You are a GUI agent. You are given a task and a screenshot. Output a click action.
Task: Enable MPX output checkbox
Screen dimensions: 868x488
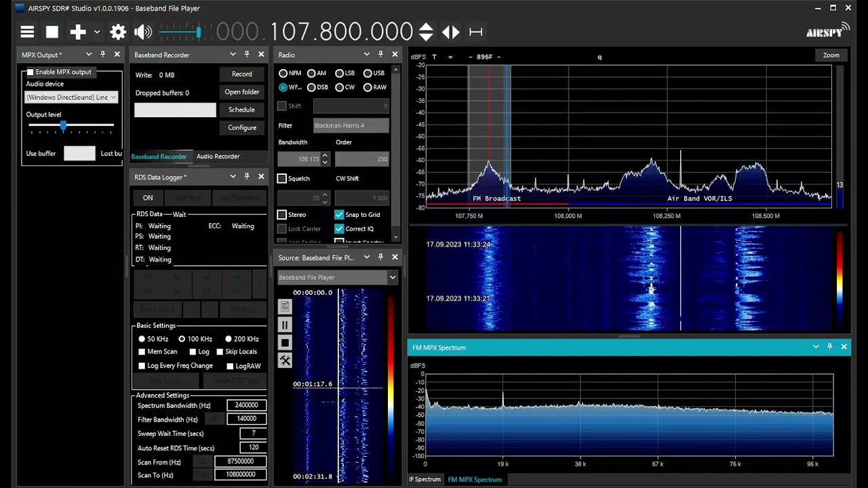tap(31, 72)
